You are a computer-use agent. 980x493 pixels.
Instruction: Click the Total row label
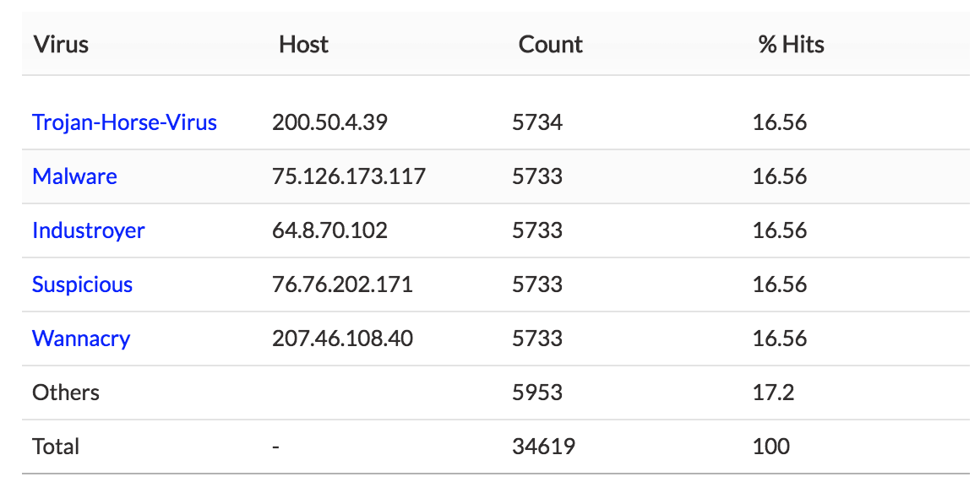coord(56,447)
